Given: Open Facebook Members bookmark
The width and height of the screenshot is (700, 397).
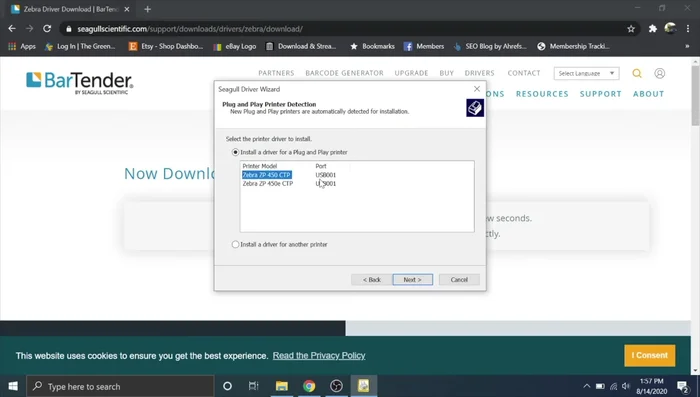Looking at the screenshot, I should point(424,46).
